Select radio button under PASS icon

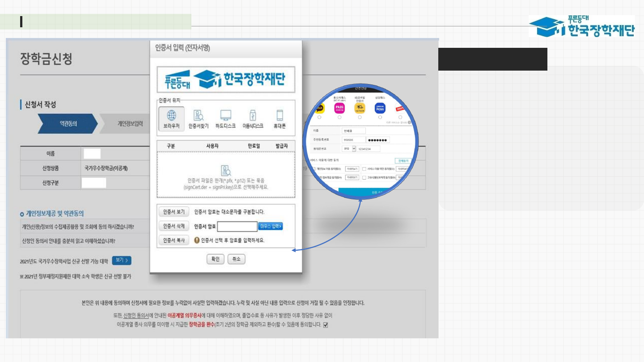(x=340, y=118)
